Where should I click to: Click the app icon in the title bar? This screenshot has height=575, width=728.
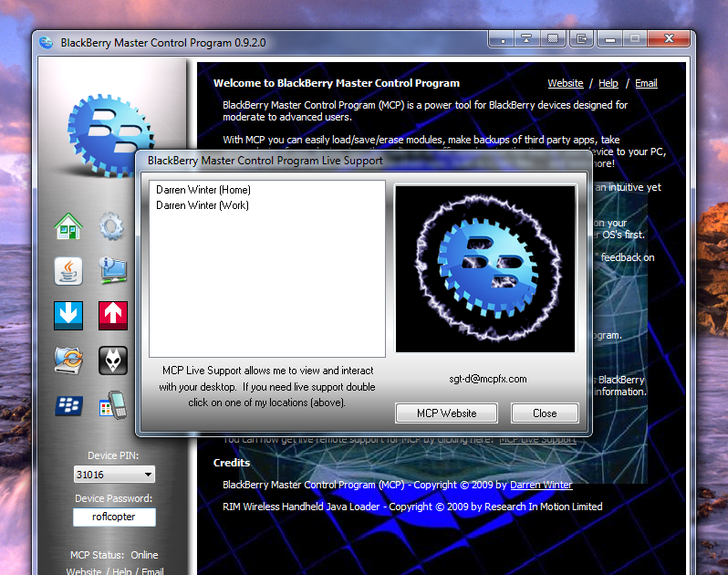tap(46, 43)
